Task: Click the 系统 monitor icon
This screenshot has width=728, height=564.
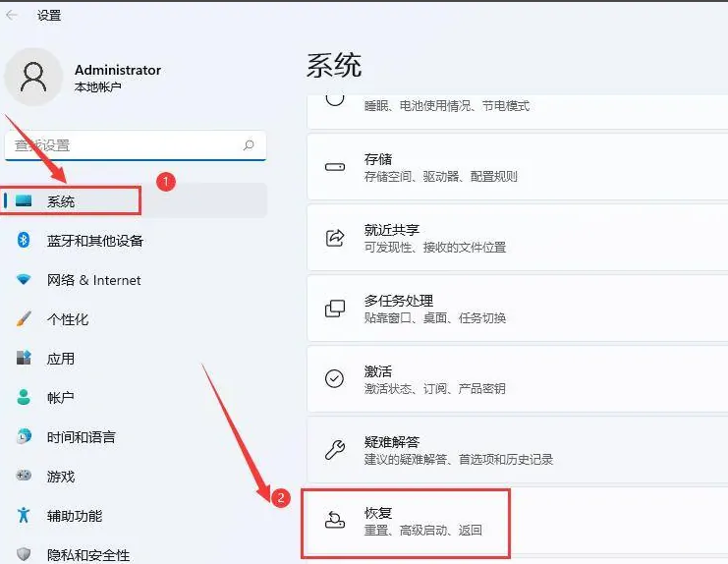Action: [24, 200]
